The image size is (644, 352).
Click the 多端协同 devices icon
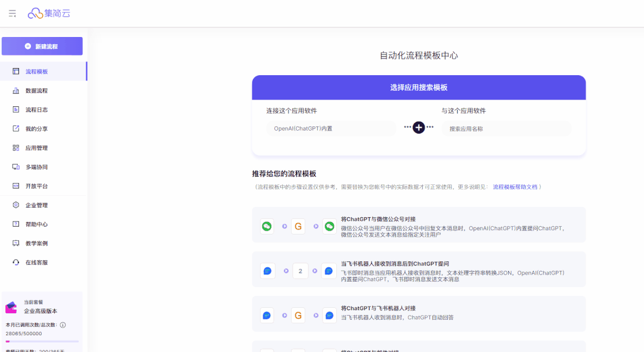pos(16,167)
